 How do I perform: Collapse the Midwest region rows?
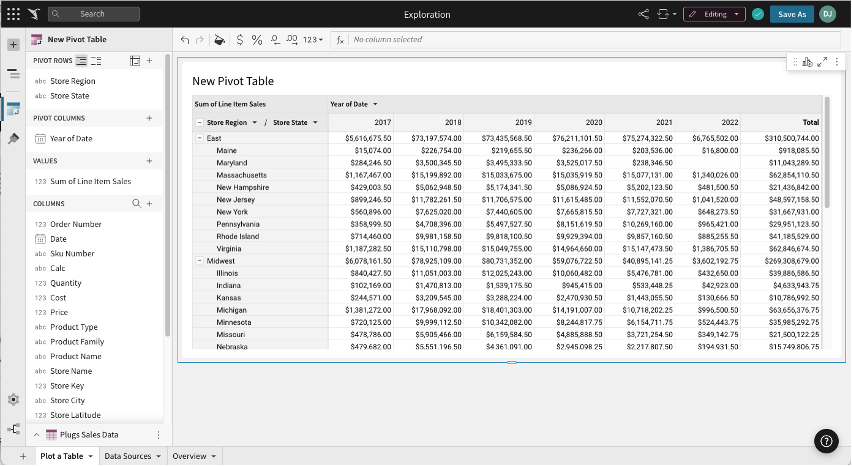pos(199,260)
